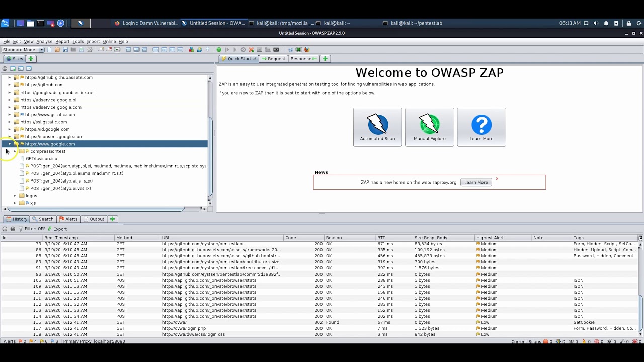Image resolution: width=644 pixels, height=362 pixels.
Task: Open the Tools menu
Action: click(78, 41)
